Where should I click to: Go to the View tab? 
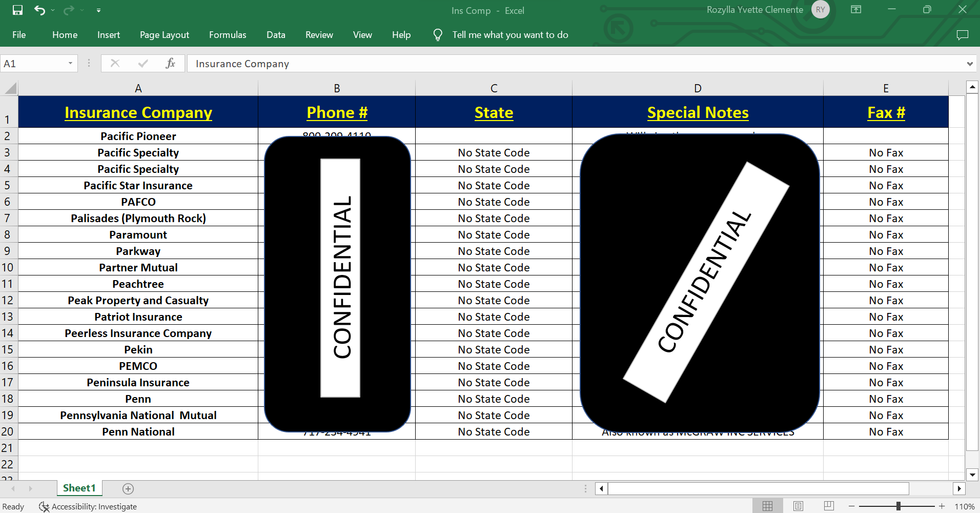click(362, 35)
